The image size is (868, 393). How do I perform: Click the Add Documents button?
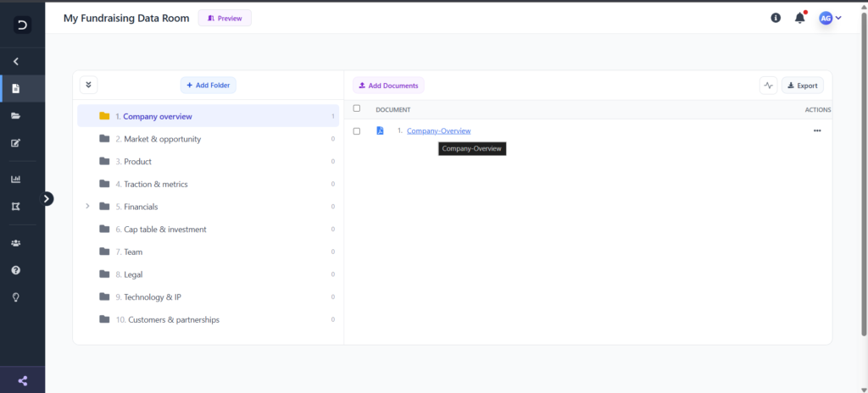point(388,86)
